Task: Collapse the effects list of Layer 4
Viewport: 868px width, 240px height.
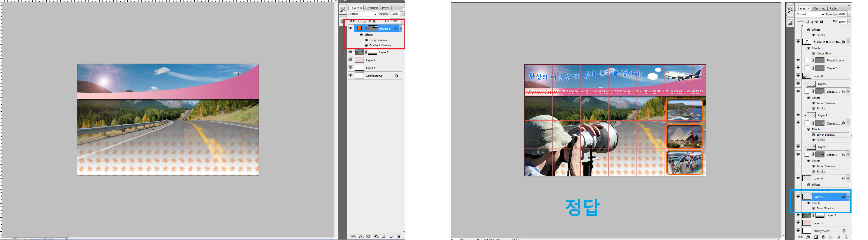Action: click(848, 178)
